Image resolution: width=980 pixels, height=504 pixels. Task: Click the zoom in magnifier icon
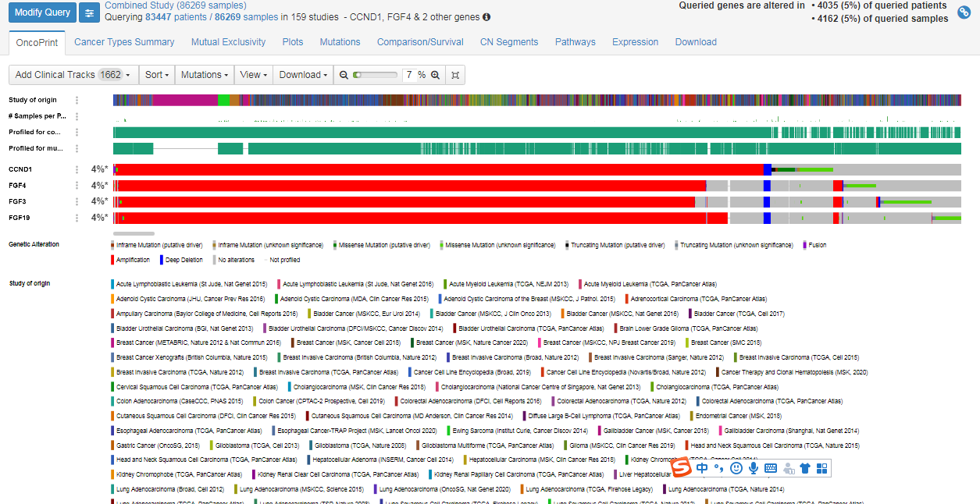(435, 75)
